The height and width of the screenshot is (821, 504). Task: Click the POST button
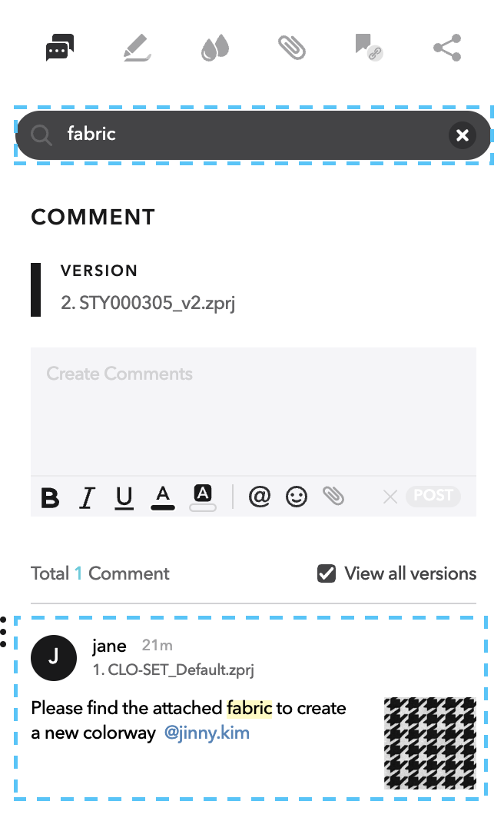pyautogui.click(x=433, y=495)
